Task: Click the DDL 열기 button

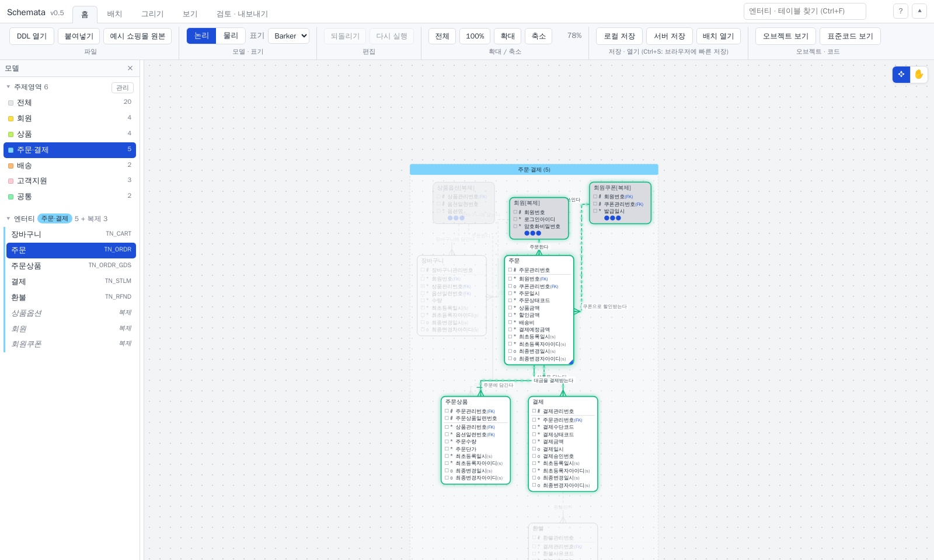Action: click(32, 36)
